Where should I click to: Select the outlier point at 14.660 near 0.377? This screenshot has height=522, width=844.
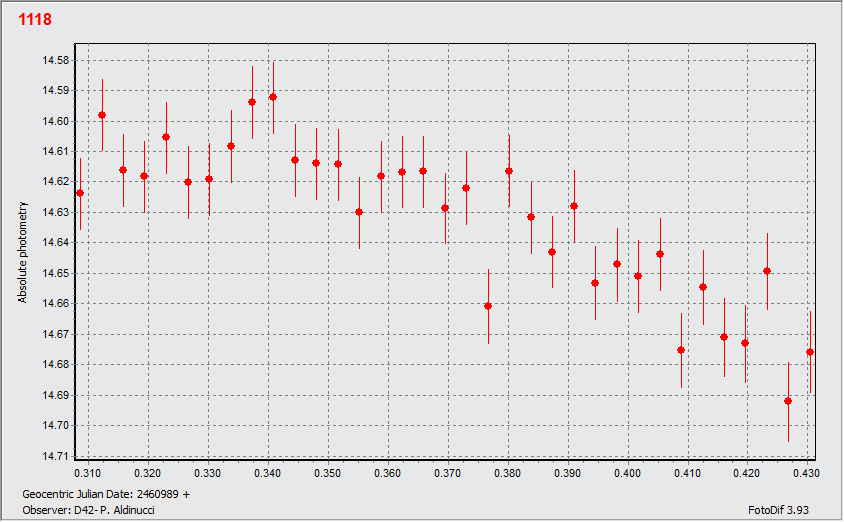click(488, 306)
